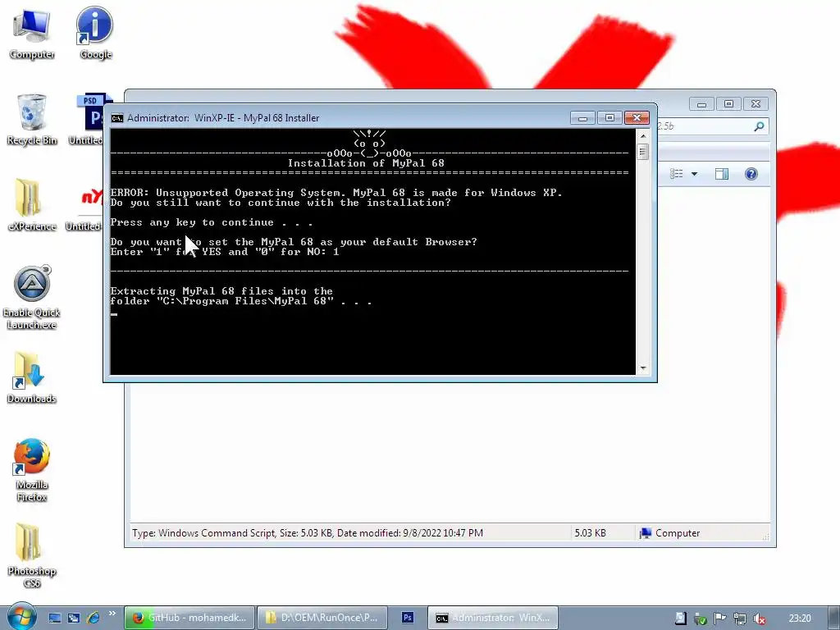Open the Photoshop CS6 folder
The width and height of the screenshot is (840, 630).
[32, 556]
